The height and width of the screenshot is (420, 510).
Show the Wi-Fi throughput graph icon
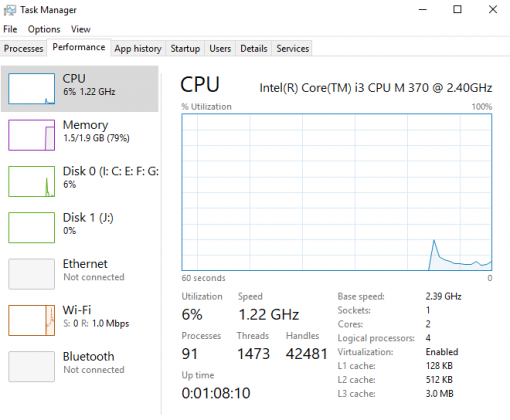tap(32, 320)
